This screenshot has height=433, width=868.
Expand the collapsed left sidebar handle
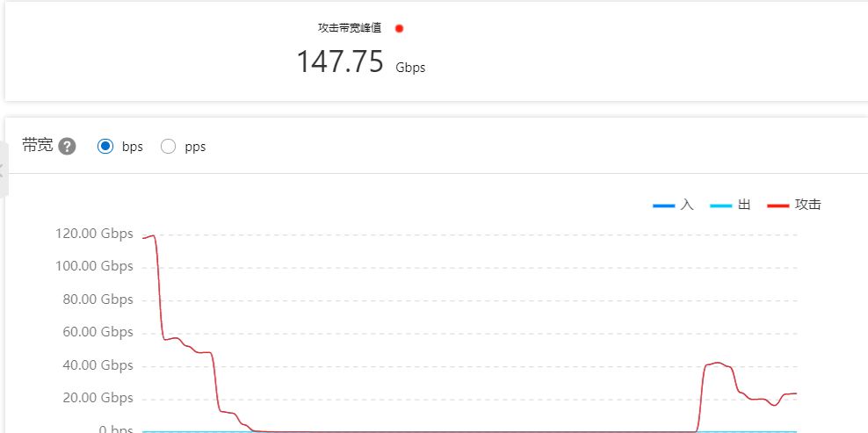[3, 170]
